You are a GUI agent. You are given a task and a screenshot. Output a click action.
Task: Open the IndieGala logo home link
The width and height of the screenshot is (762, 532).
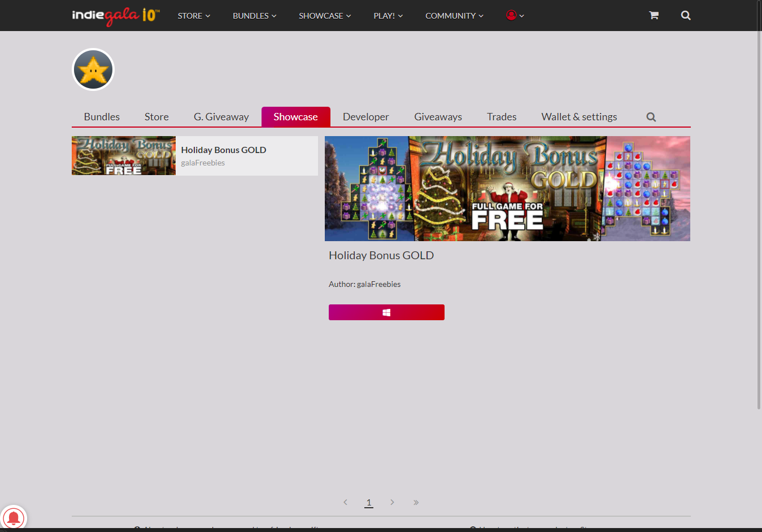click(116, 16)
